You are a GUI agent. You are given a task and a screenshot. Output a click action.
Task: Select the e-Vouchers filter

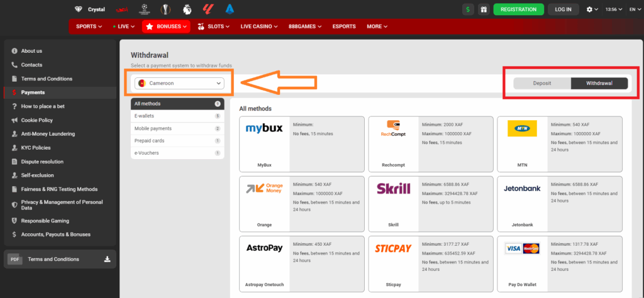coord(177,153)
